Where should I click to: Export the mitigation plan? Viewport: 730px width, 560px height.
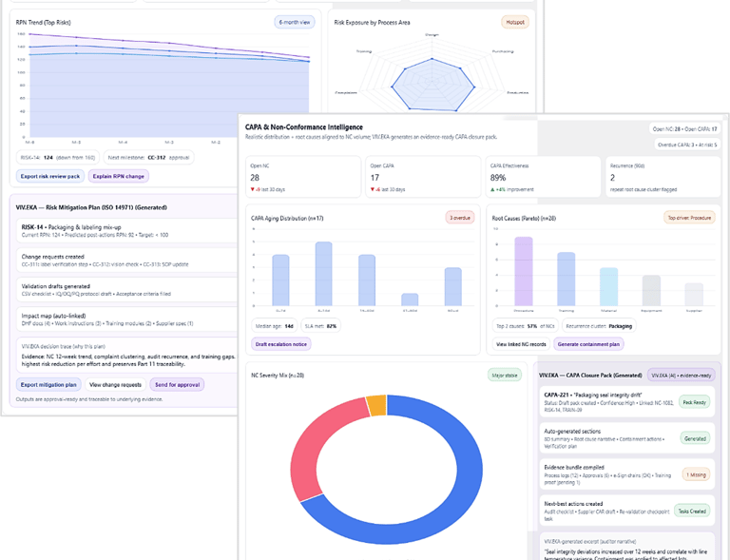[48, 384]
